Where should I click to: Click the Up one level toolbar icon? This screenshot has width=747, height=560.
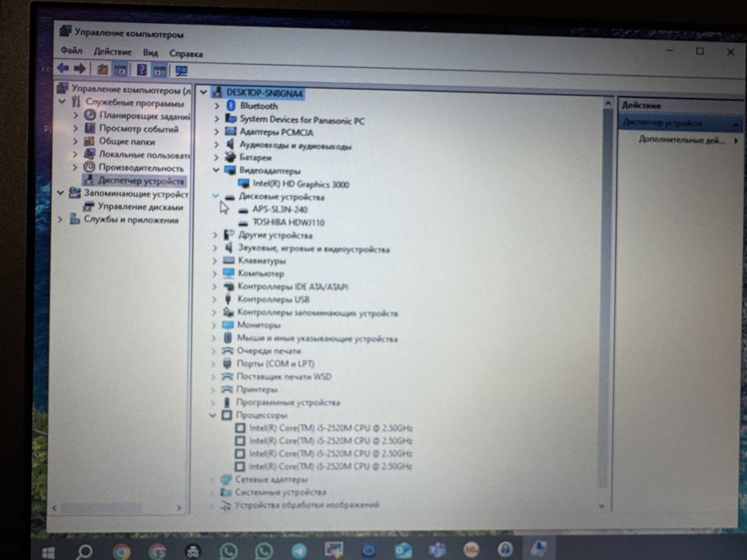pos(102,70)
